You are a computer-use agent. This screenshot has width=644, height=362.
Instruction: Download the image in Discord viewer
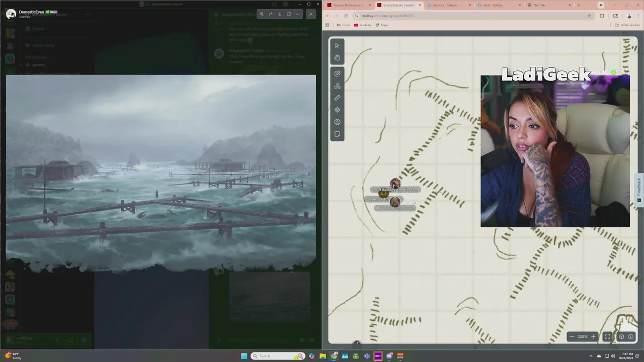[x=280, y=14]
